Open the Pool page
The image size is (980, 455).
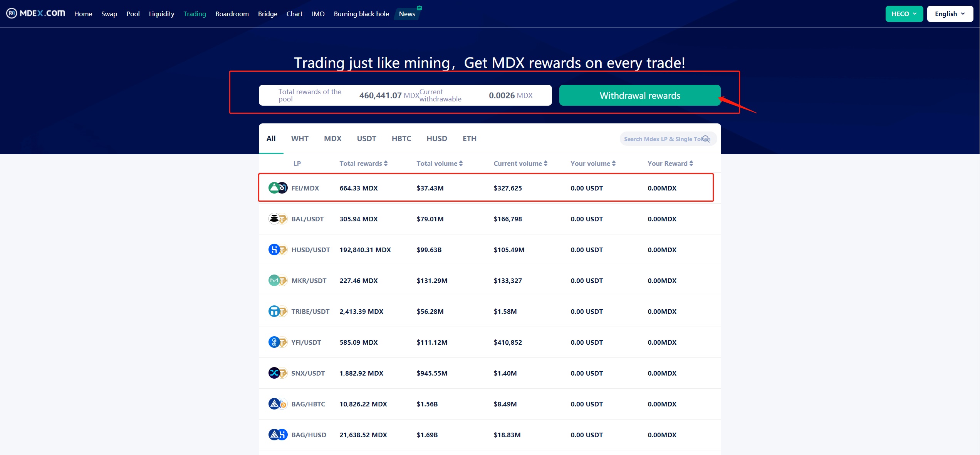133,14
